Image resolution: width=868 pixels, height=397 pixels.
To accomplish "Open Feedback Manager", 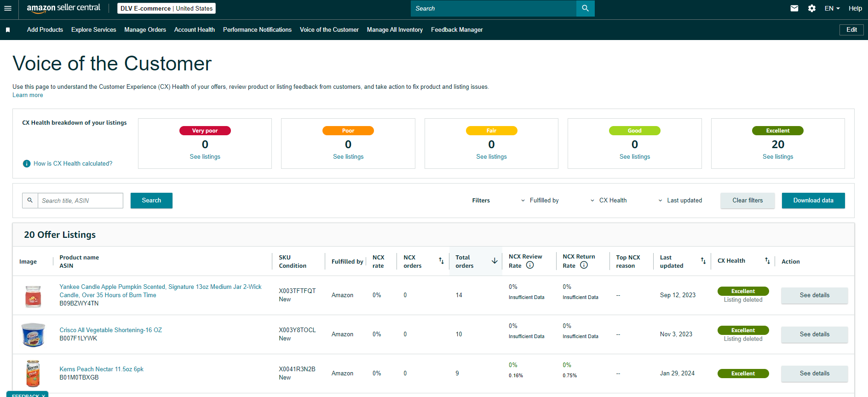I will (x=457, y=30).
